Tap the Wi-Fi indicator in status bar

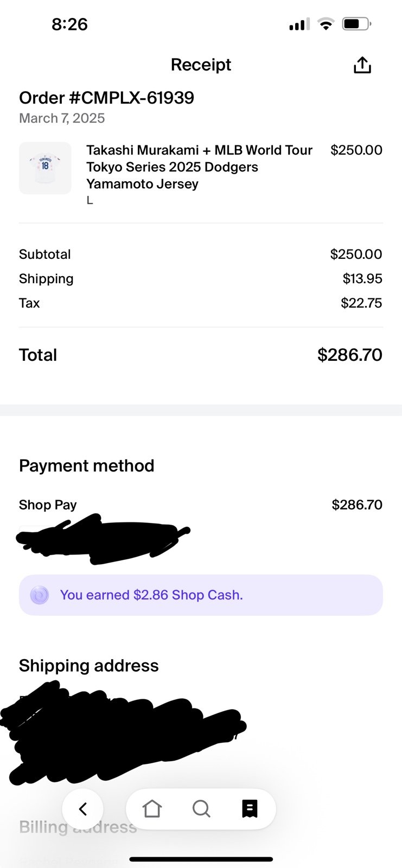click(x=326, y=24)
